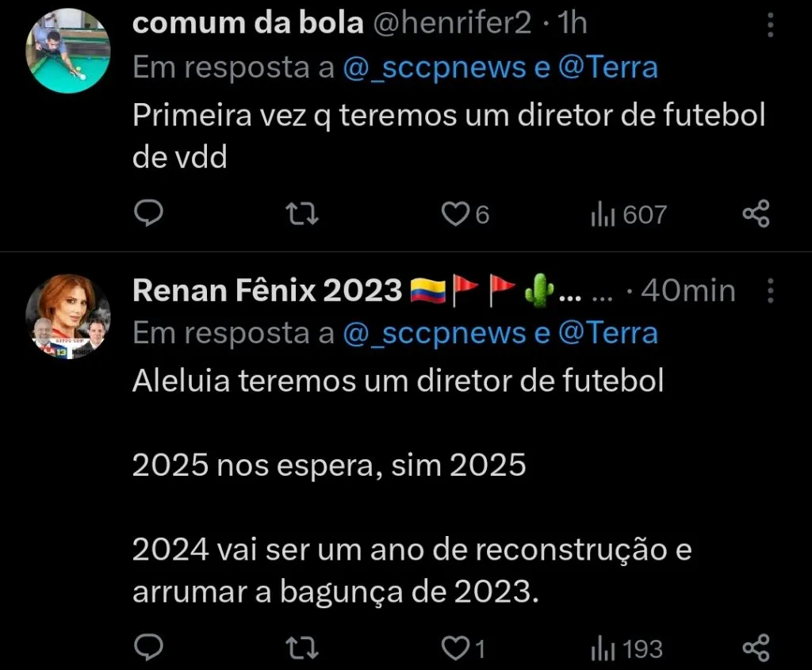Reply to comum da bola's tweet
The width and height of the screenshot is (812, 670).
(149, 212)
